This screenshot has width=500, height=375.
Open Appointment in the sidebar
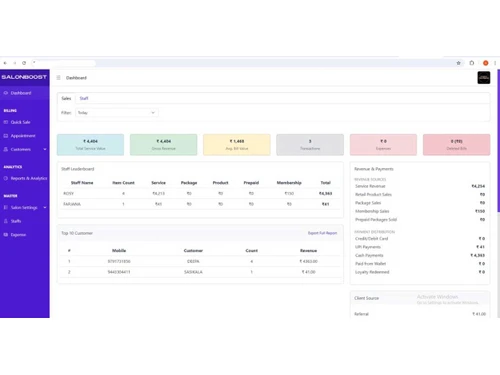coord(25,136)
